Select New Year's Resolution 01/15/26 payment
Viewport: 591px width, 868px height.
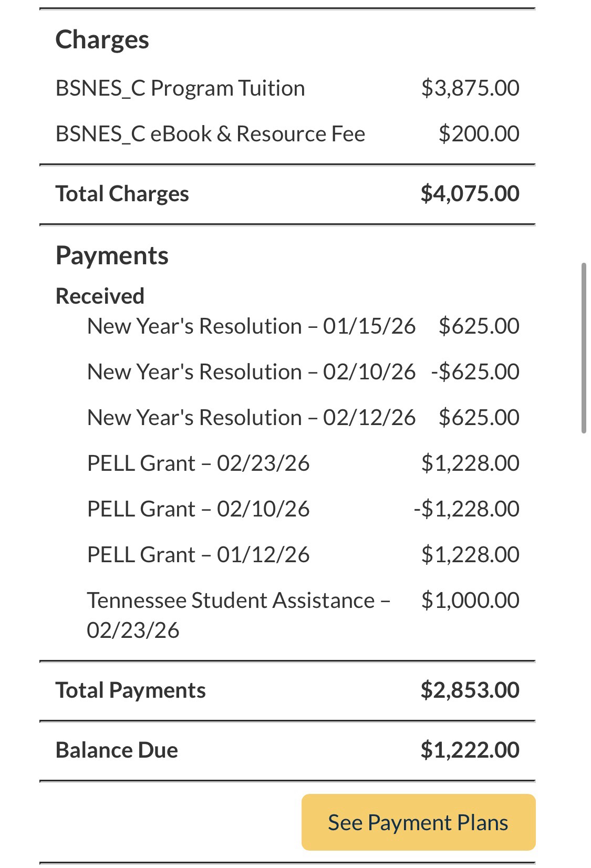click(x=251, y=326)
